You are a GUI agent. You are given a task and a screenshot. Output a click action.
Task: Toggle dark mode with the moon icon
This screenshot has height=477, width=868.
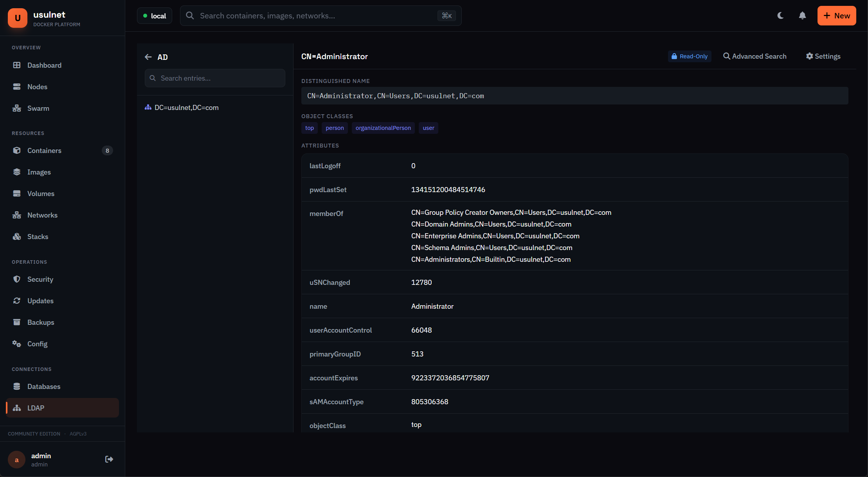pyautogui.click(x=780, y=15)
